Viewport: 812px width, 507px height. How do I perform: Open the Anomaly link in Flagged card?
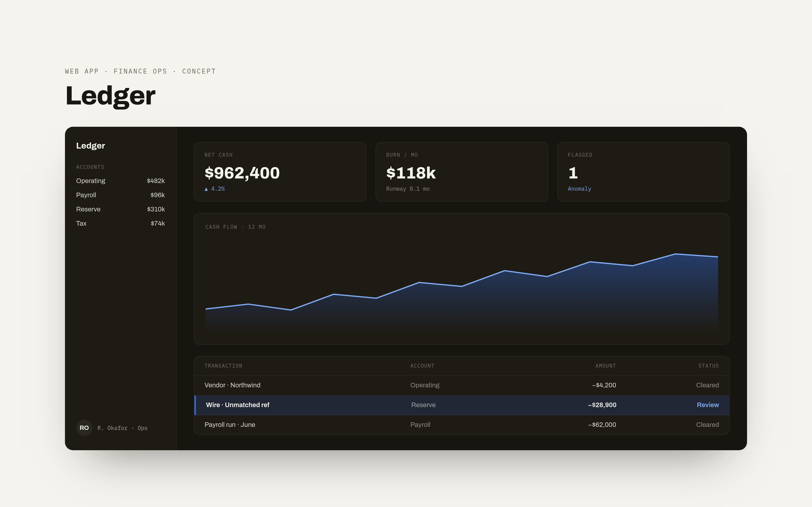coord(579,189)
